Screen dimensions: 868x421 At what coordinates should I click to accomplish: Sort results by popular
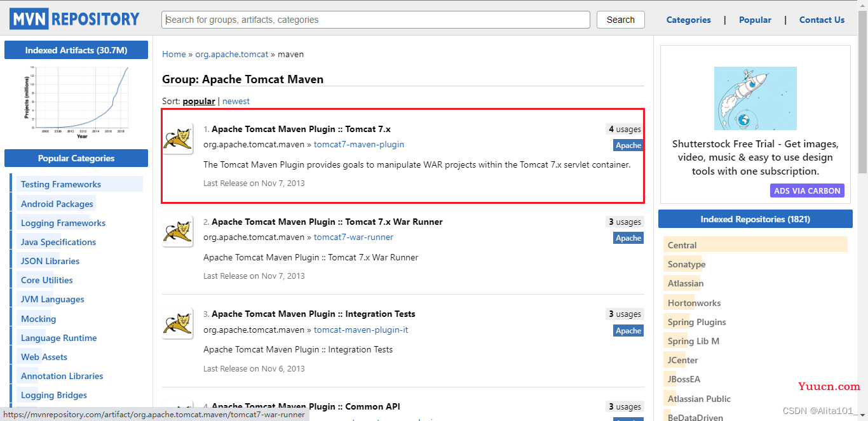[199, 101]
